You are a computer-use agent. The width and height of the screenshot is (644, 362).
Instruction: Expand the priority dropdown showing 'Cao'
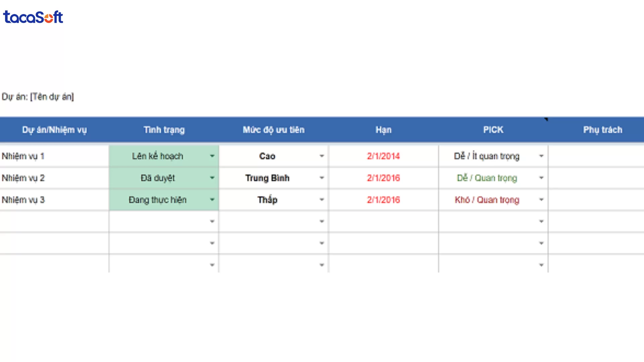point(322,156)
